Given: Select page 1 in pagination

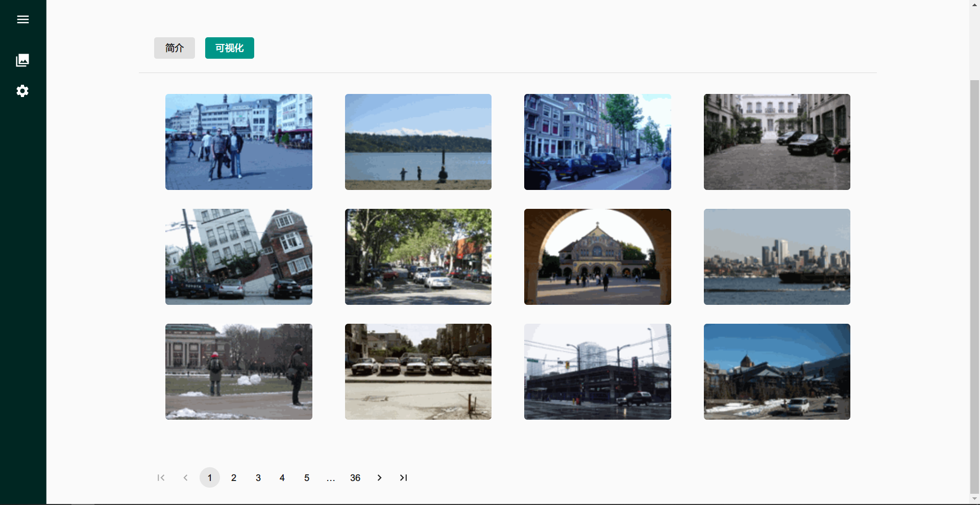Looking at the screenshot, I should [210, 477].
